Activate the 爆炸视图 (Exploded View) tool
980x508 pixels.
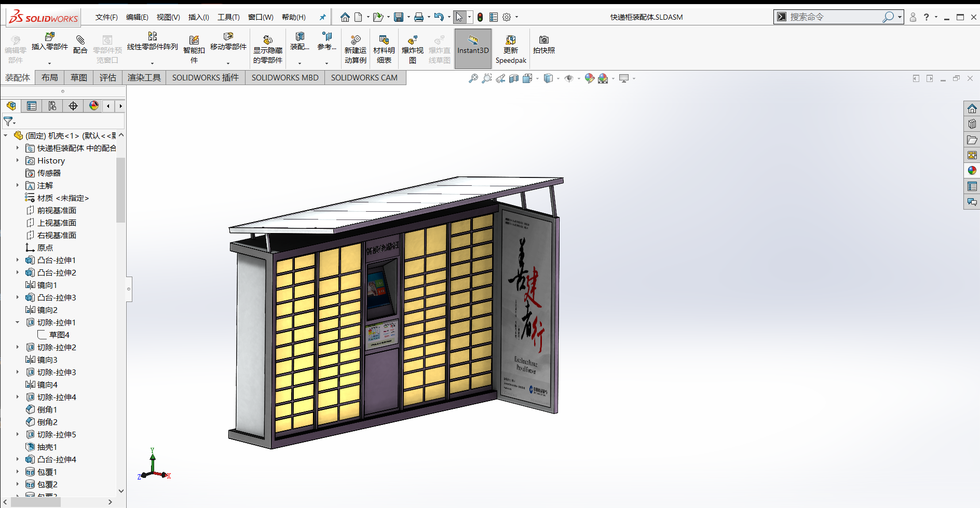(x=412, y=49)
